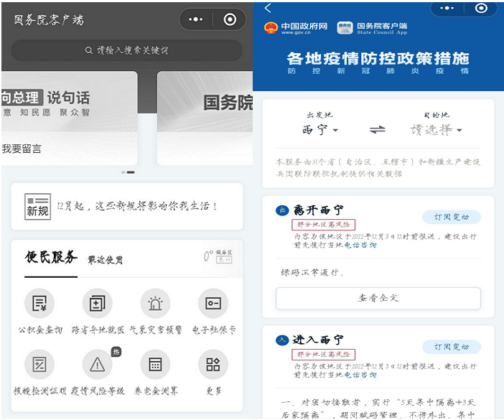Open the 电子社保卡 card icon
This screenshot has height=420, width=504.
point(213,303)
